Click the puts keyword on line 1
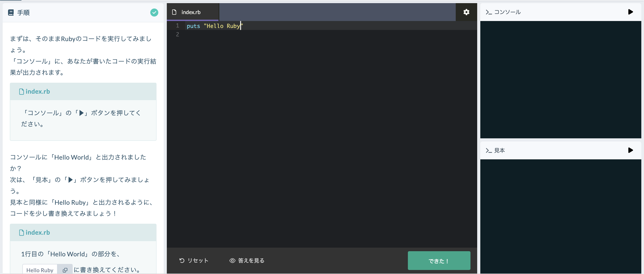 click(x=193, y=26)
